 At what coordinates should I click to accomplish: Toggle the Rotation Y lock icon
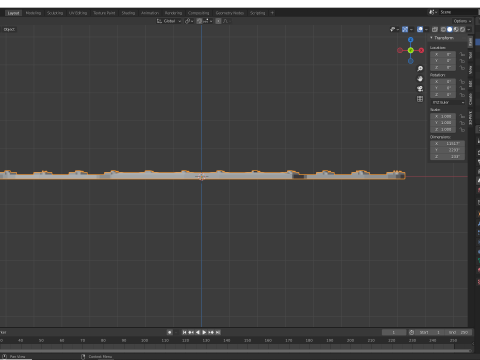coord(462,88)
